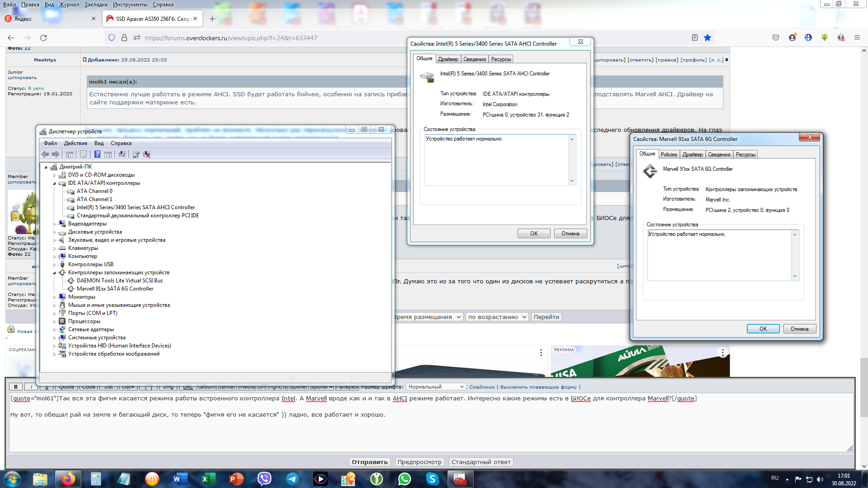
Task: Click Отправить button to submit the post
Action: click(369, 462)
